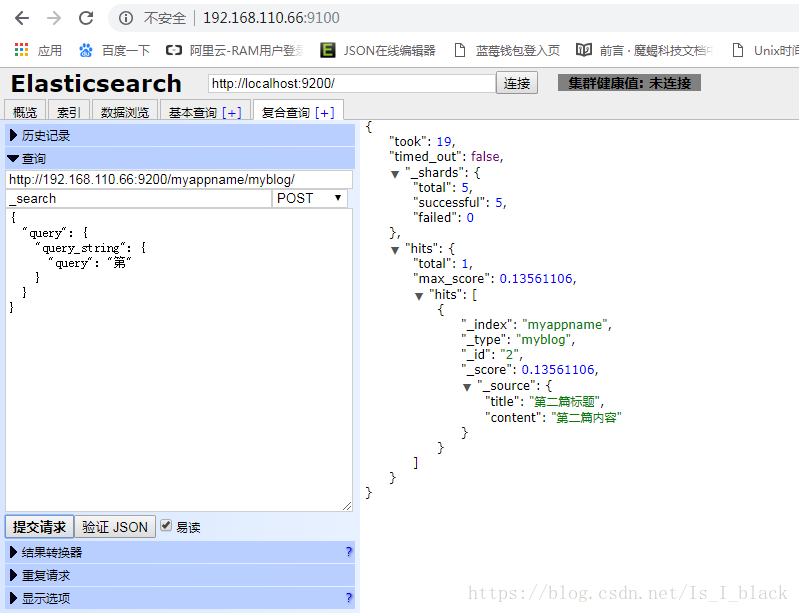Select the 复合查询 tab
Image resolution: width=799 pixels, height=613 pixels.
click(285, 112)
